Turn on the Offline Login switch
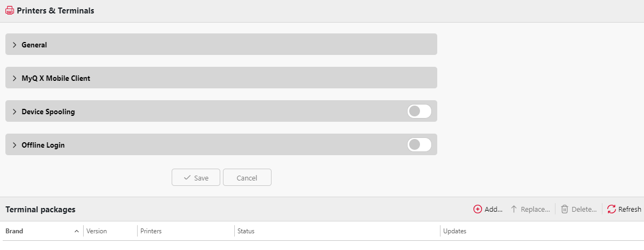 click(419, 144)
